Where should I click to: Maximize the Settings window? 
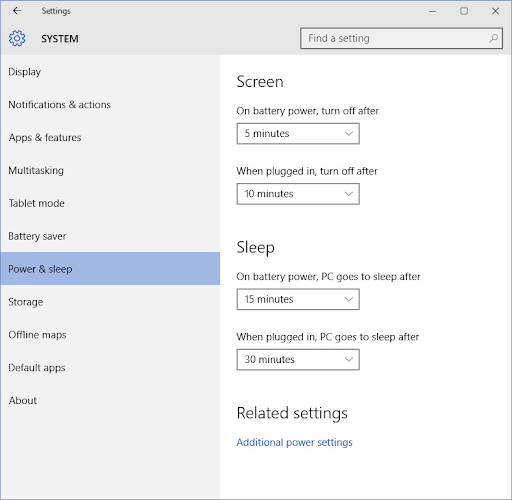464,11
